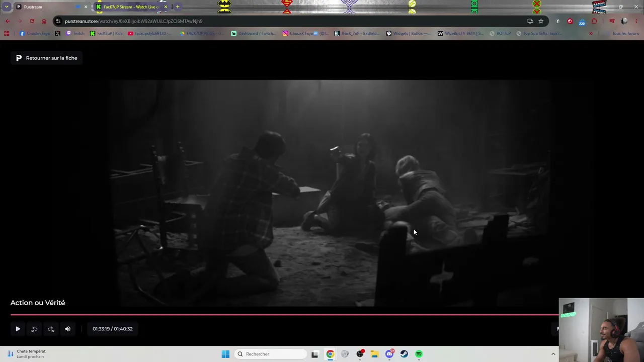Open the Chute températ. weather widget

point(27,354)
